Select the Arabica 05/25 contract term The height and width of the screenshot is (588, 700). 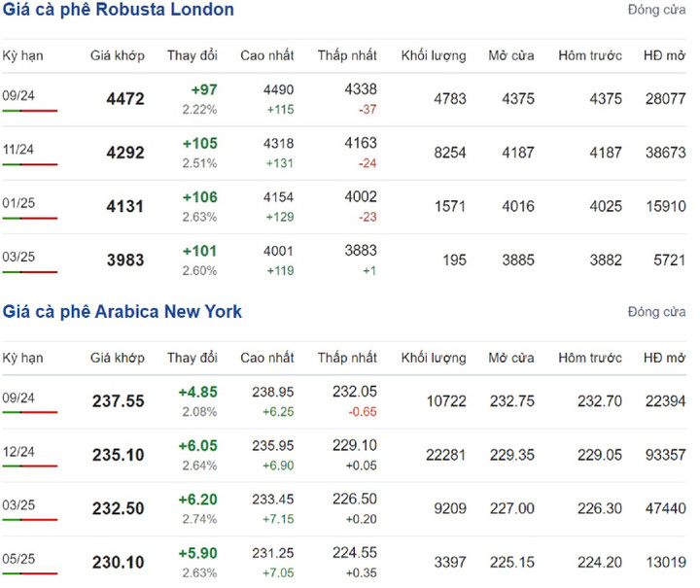tap(18, 561)
